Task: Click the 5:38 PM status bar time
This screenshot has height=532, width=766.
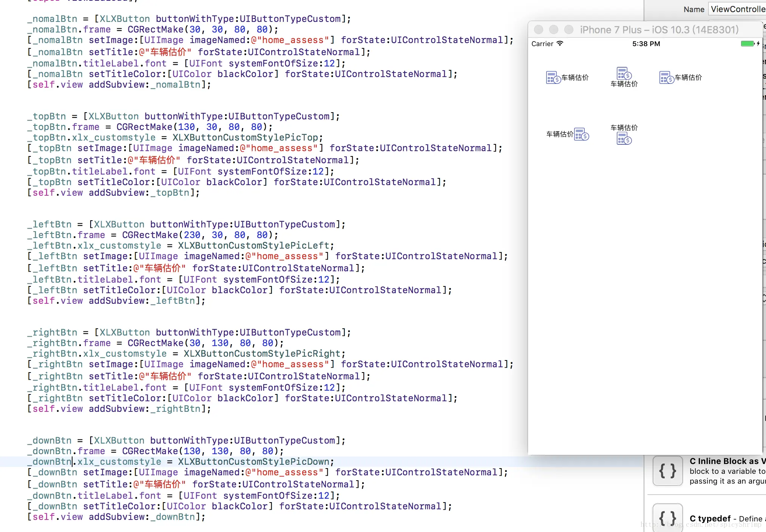Action: tap(646, 44)
